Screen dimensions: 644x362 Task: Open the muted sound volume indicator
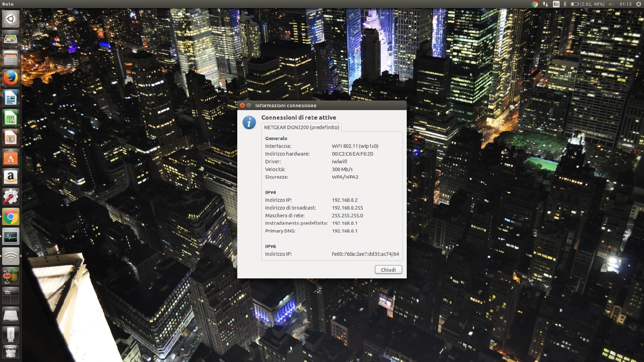(612, 4)
